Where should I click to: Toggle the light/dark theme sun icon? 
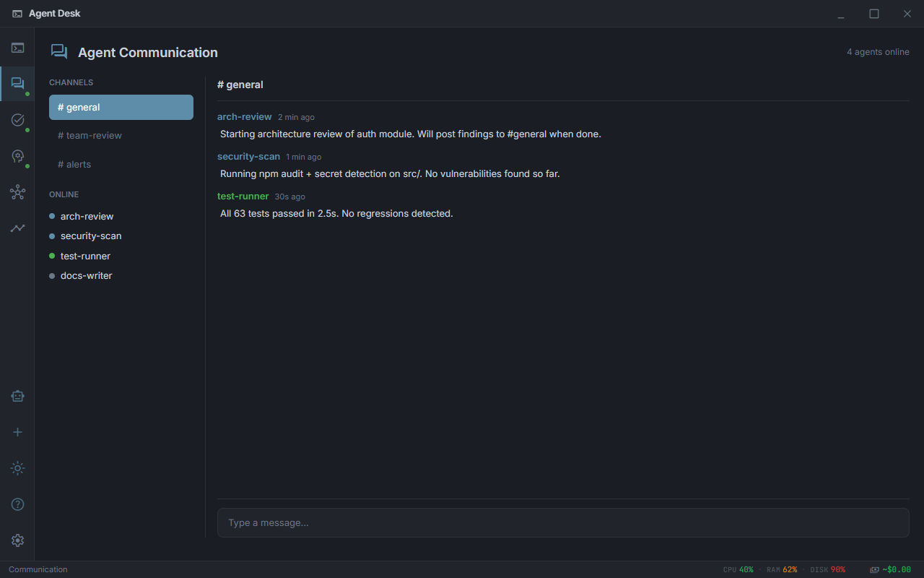[x=17, y=468]
